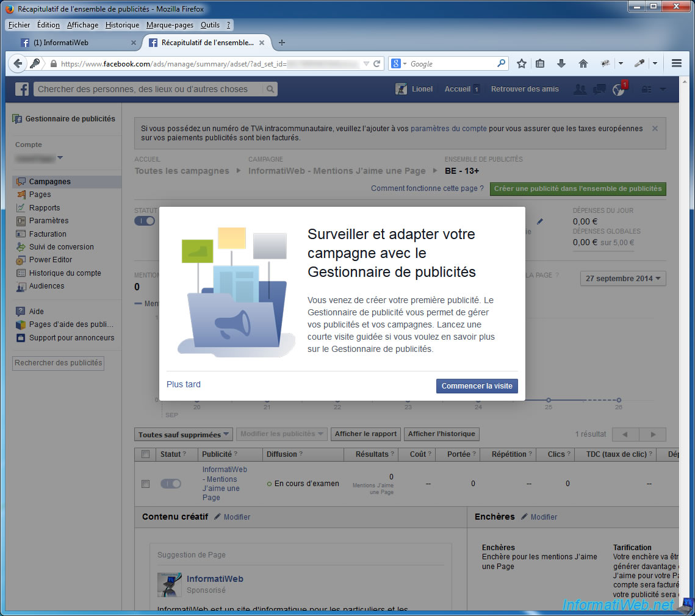This screenshot has width=695, height=616.
Task: Click the Plus tard link
Action: pyautogui.click(x=184, y=384)
